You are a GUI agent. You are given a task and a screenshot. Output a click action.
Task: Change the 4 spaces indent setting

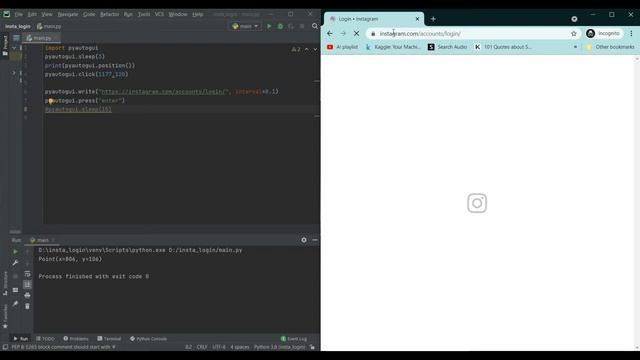click(240, 347)
